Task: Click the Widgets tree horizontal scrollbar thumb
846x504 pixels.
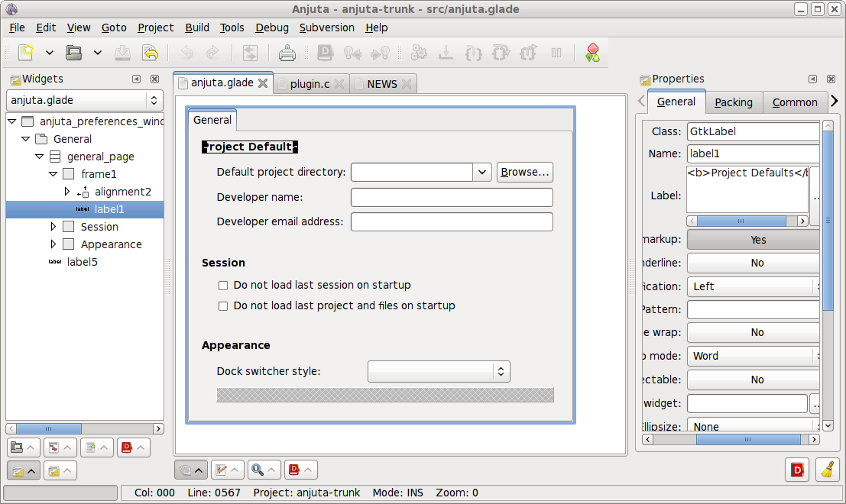Action: point(49,428)
